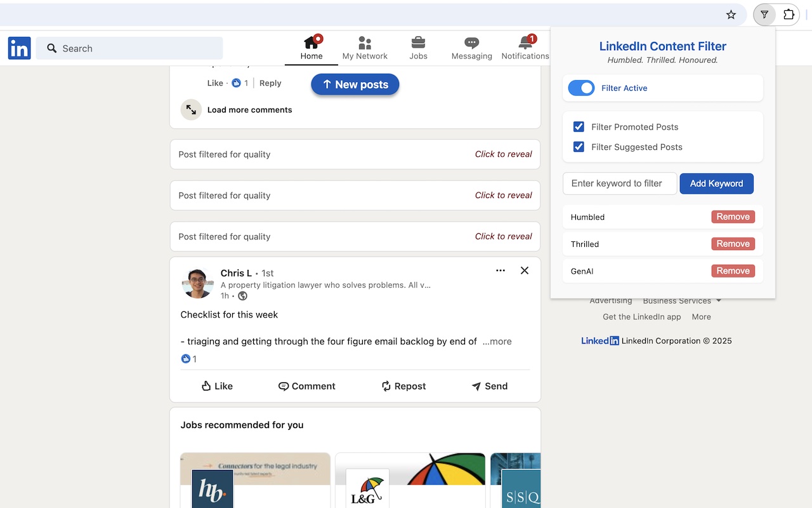
Task: Expand Chris L's post with ...more
Action: pos(497,342)
